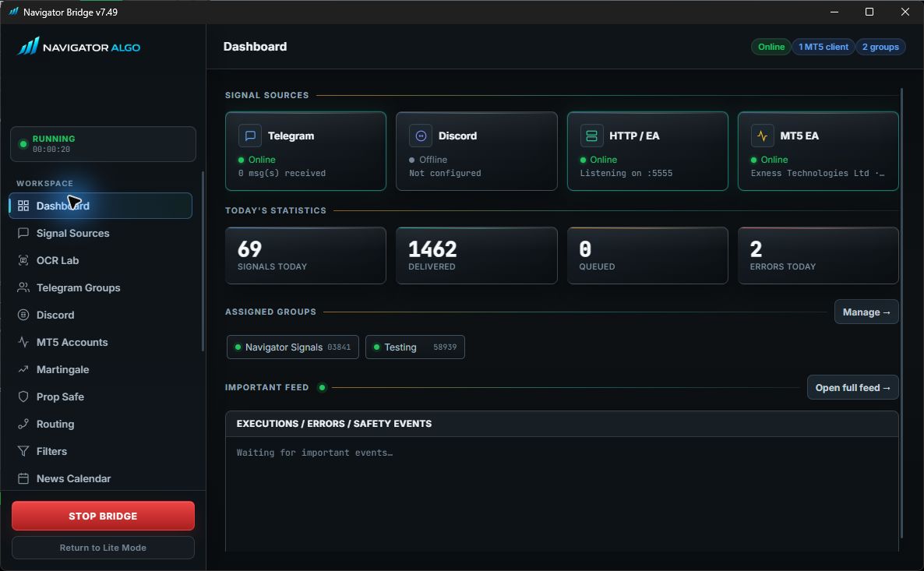Open the MT5 EA source card
The height and width of the screenshot is (571, 924).
coord(819,151)
